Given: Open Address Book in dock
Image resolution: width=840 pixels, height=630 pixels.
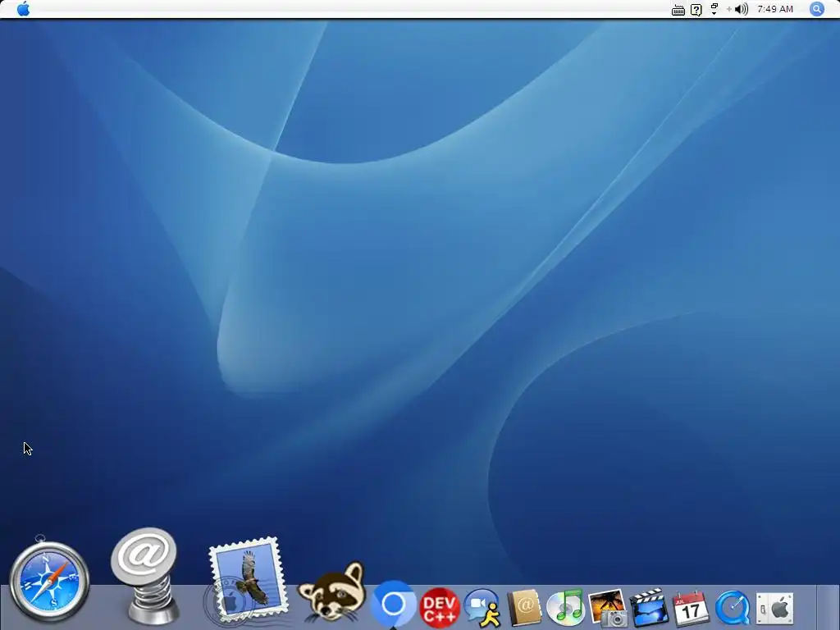Looking at the screenshot, I should tap(524, 608).
